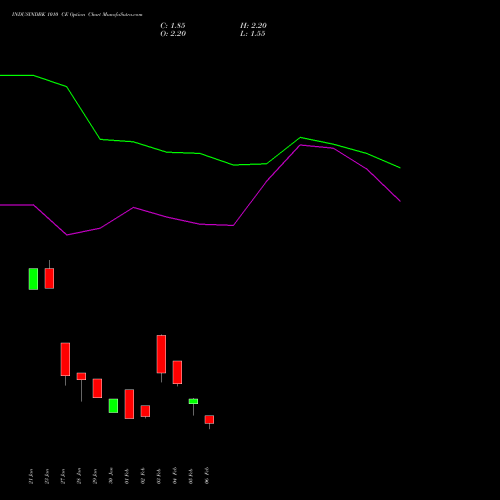The image size is (500, 500).
Task: Select the '06 Feb' date label
Action: click(207, 476)
